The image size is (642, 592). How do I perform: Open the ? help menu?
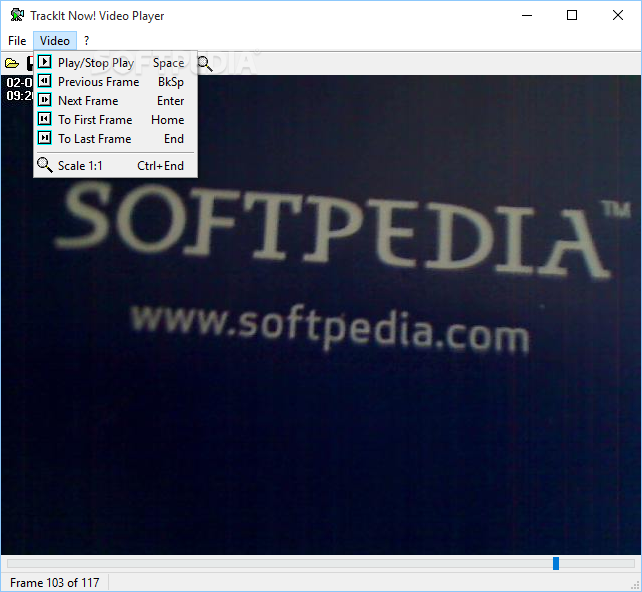click(86, 41)
